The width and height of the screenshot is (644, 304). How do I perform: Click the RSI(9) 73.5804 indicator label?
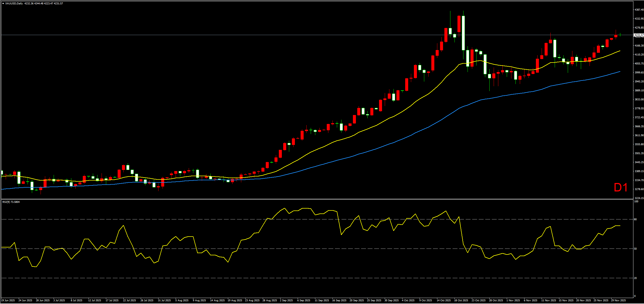pos(11,202)
